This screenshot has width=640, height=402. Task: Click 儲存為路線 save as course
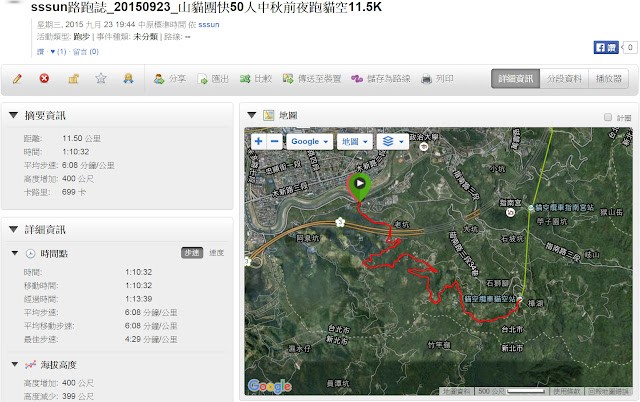[381, 79]
